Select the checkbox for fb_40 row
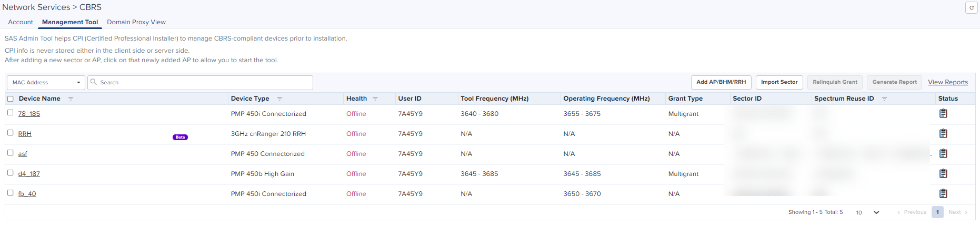Screen dimensions: 980x225 [10, 193]
